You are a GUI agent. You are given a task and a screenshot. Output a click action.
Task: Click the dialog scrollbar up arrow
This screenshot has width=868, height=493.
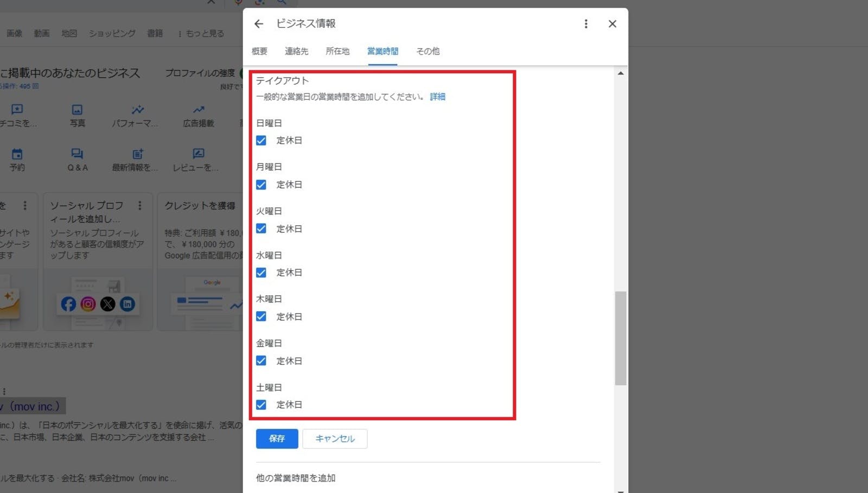[621, 73]
